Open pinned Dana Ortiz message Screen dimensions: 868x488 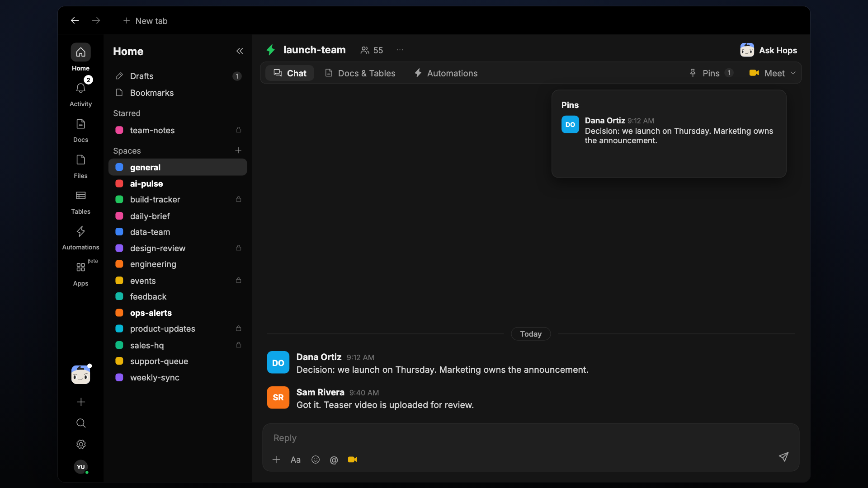668,131
